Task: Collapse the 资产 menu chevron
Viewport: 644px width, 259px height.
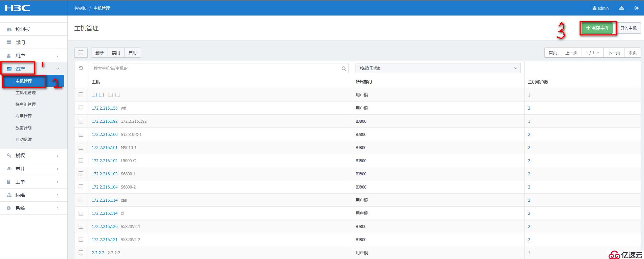Action: 58,69
